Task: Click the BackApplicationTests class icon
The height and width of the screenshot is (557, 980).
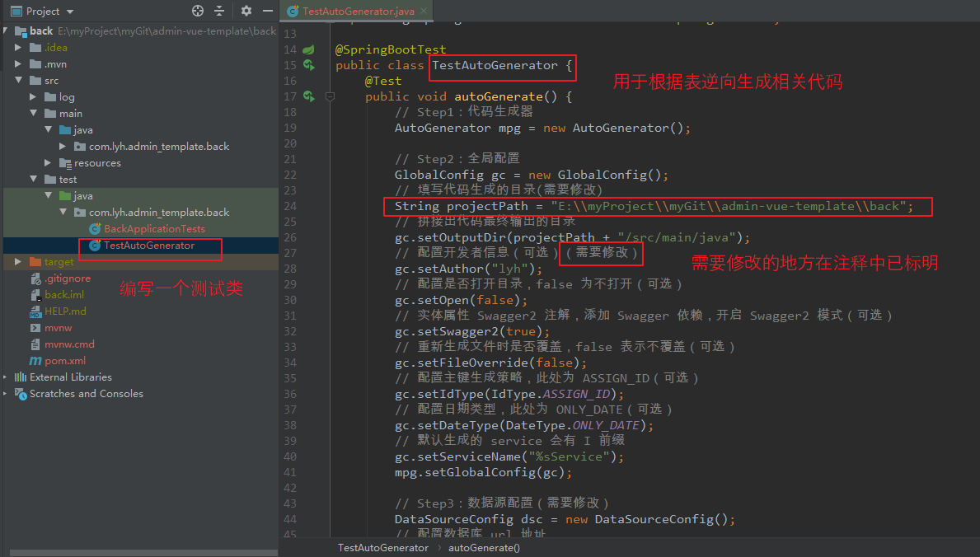Action: (95, 229)
